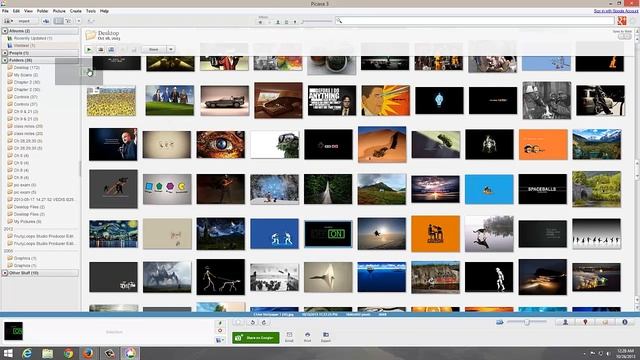The height and width of the screenshot is (360, 640).
Task: Filter to show starred photos only
Action: 260,22
